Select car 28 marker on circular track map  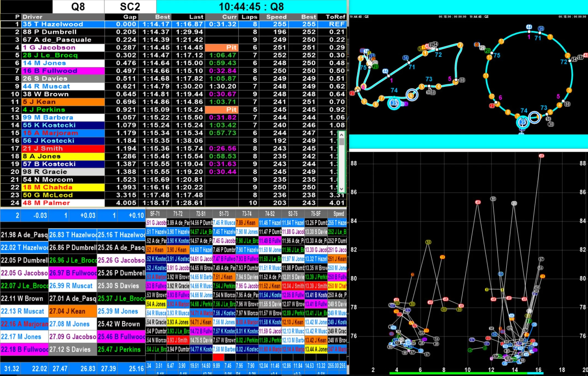pos(488,51)
